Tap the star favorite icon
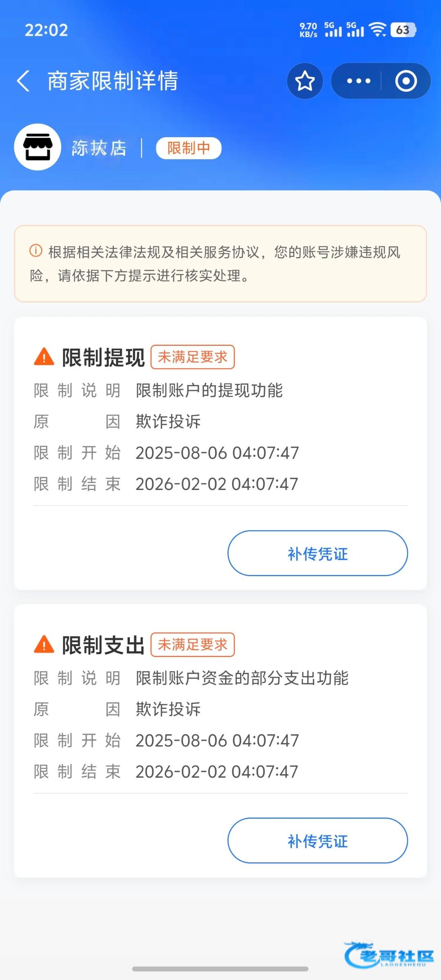Viewport: 441px width, 980px height. (305, 81)
